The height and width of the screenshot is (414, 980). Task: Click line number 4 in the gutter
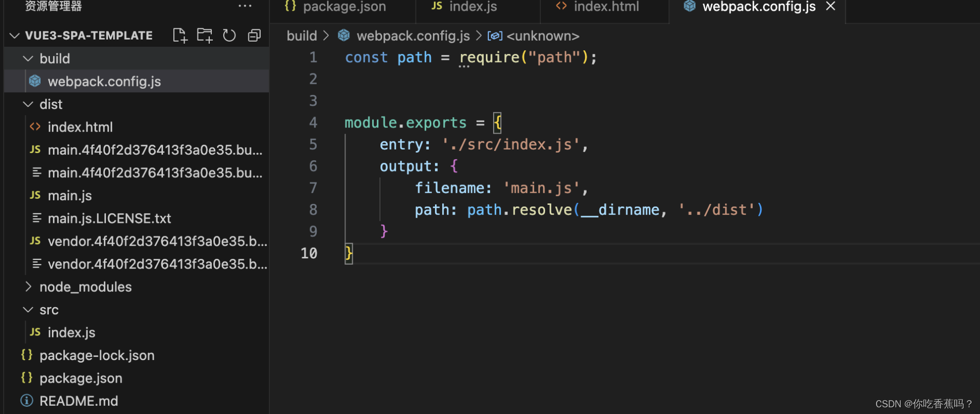tap(313, 123)
